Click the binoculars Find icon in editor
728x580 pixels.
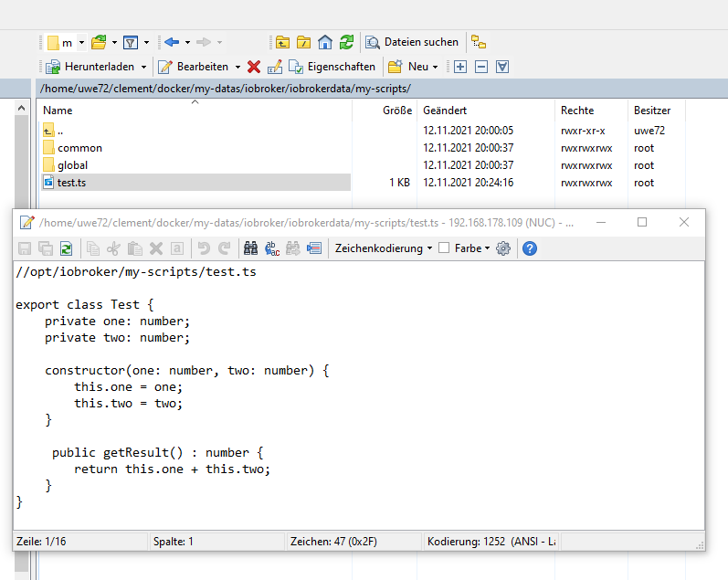click(249, 248)
